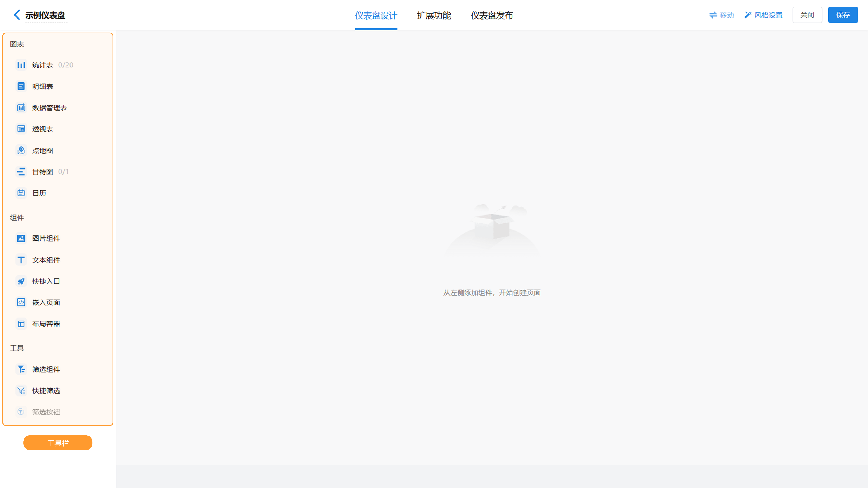Add a 日历 component

39,193
